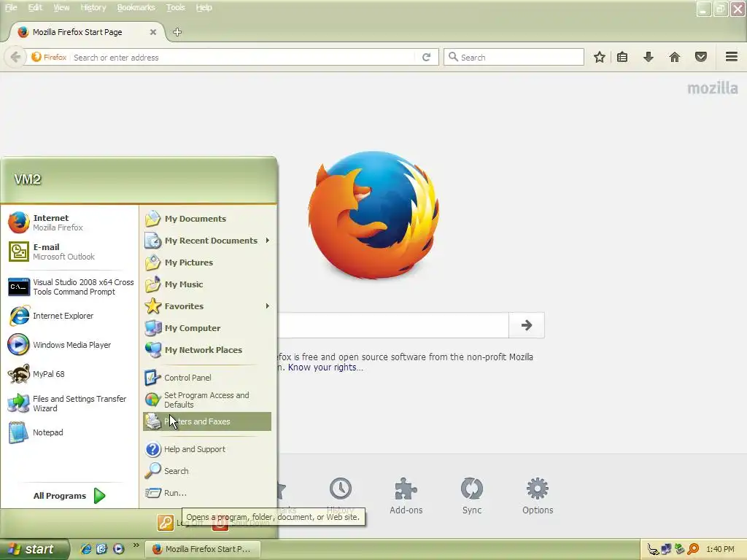Expand quick launch overflow chevron
The width and height of the screenshot is (747, 560).
tap(136, 545)
